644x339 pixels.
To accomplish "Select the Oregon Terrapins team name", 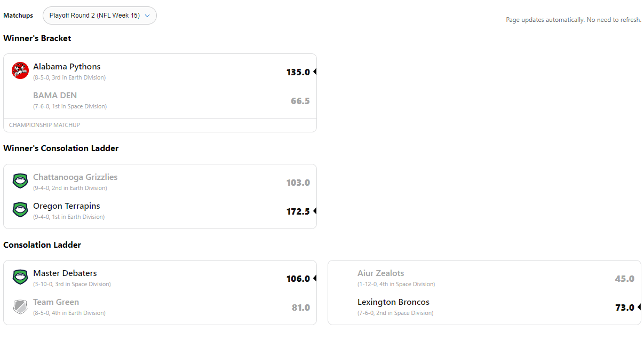I will click(67, 206).
